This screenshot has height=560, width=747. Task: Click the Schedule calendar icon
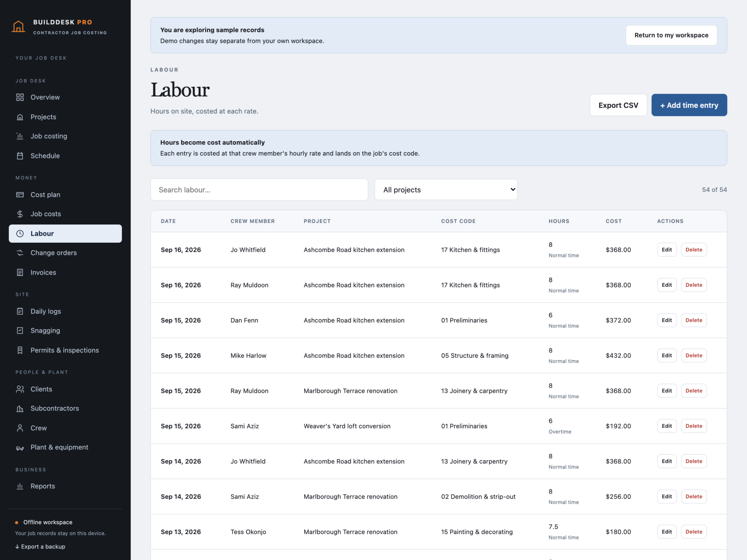click(x=20, y=156)
